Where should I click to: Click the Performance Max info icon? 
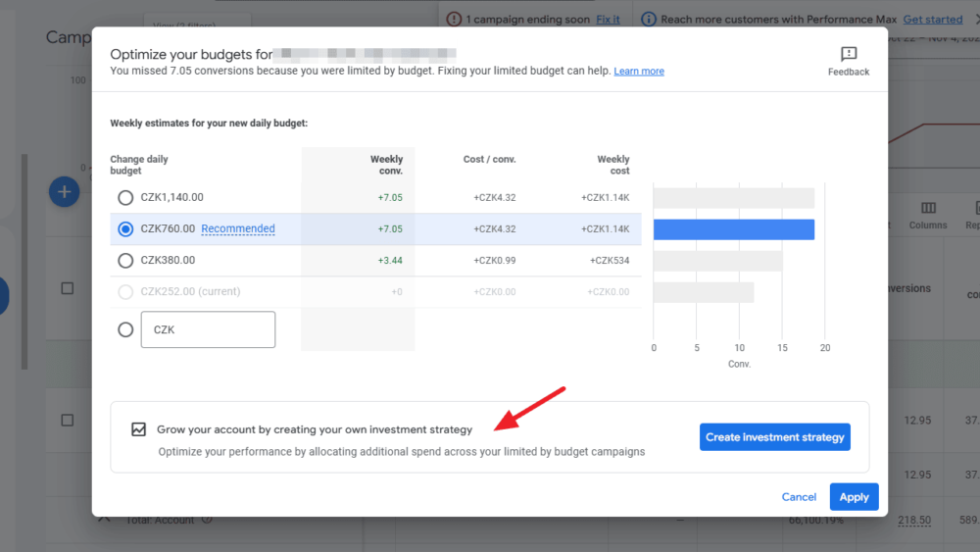tap(648, 19)
